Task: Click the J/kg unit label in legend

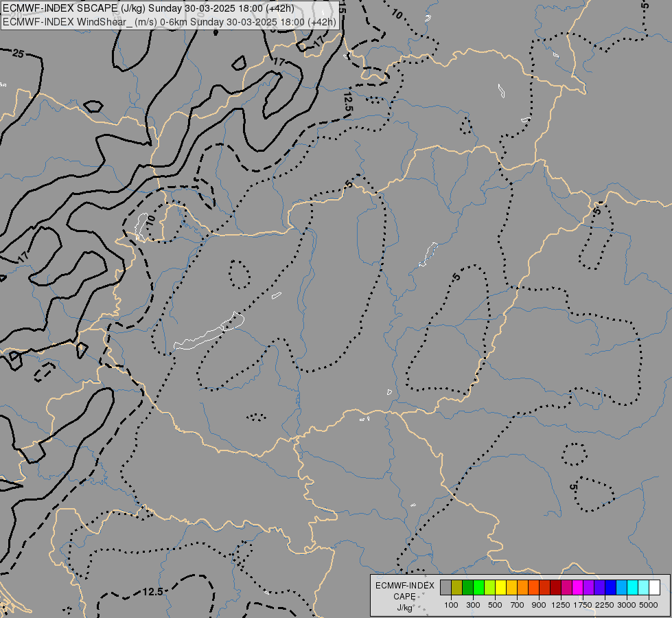Action: click(404, 608)
